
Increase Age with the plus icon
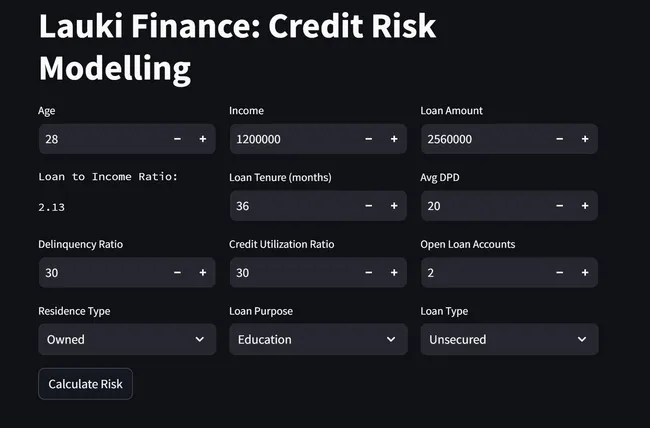pos(203,139)
